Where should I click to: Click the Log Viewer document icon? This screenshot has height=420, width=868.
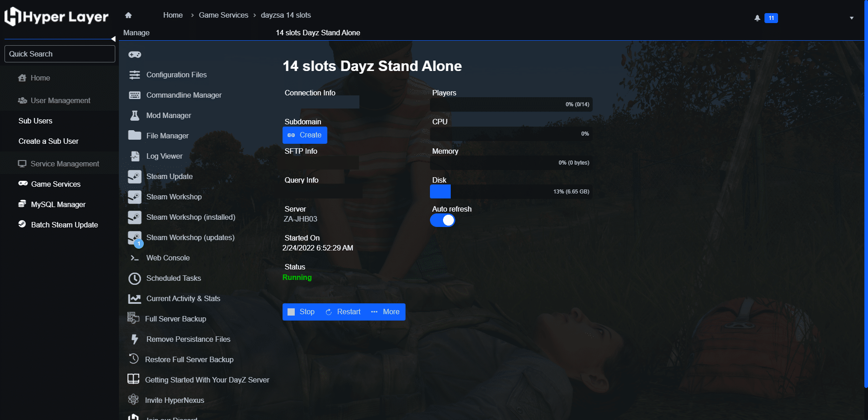coord(135,156)
